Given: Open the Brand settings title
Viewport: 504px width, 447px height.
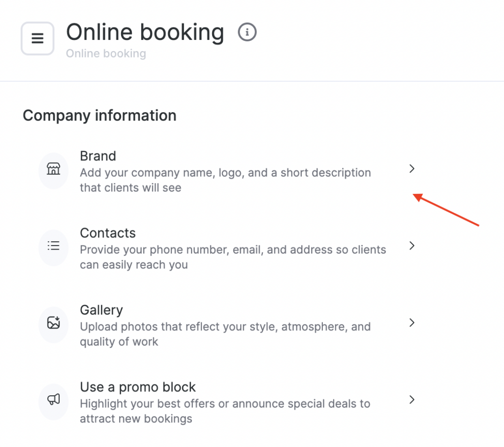Looking at the screenshot, I should pos(98,156).
